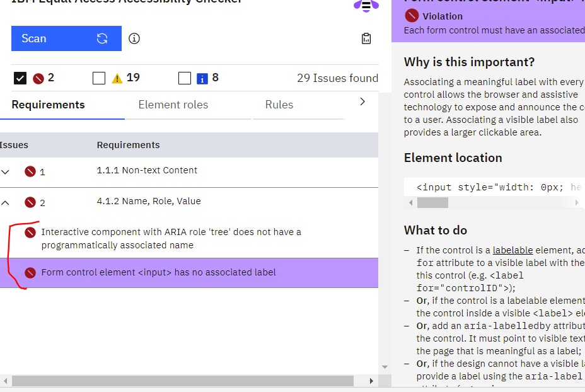
Task: Click the What to do heading
Action: 436,230
